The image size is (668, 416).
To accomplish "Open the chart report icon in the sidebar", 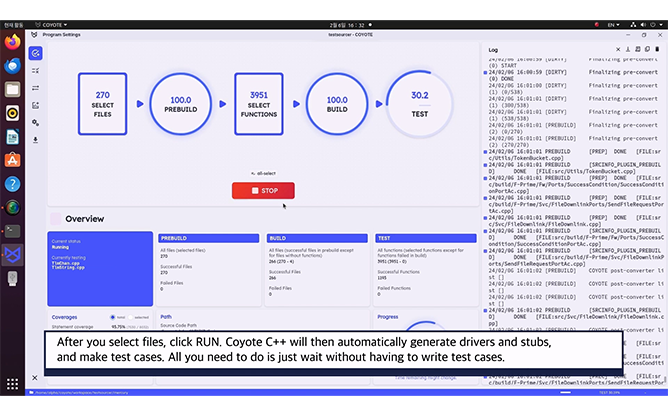I will click(x=35, y=105).
